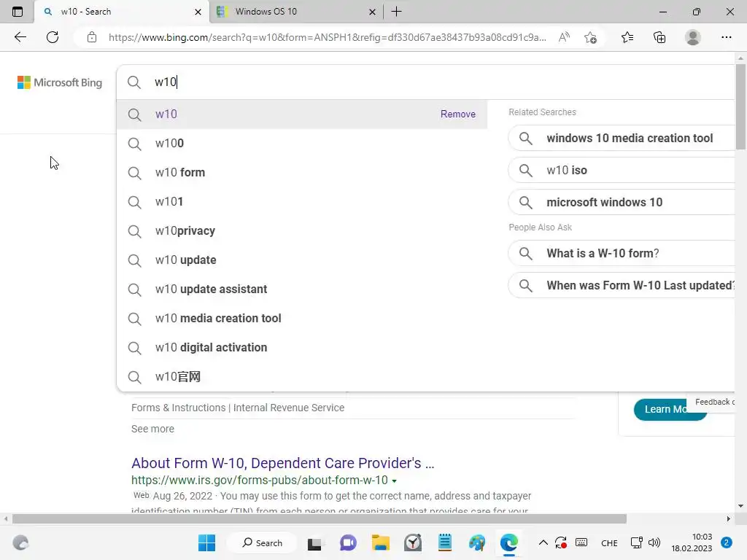
Task: Open related search 'windows 10 media creation tool'
Action: pyautogui.click(x=622, y=138)
